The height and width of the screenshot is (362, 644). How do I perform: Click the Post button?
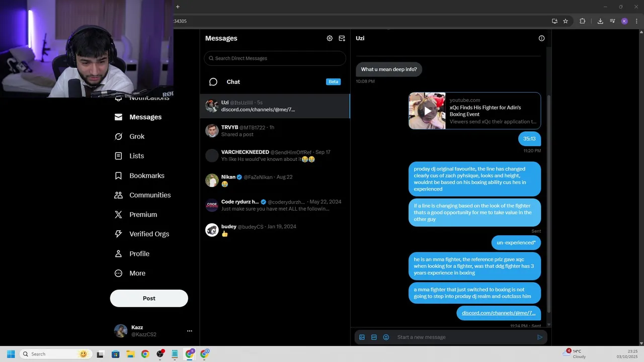pyautogui.click(x=149, y=298)
